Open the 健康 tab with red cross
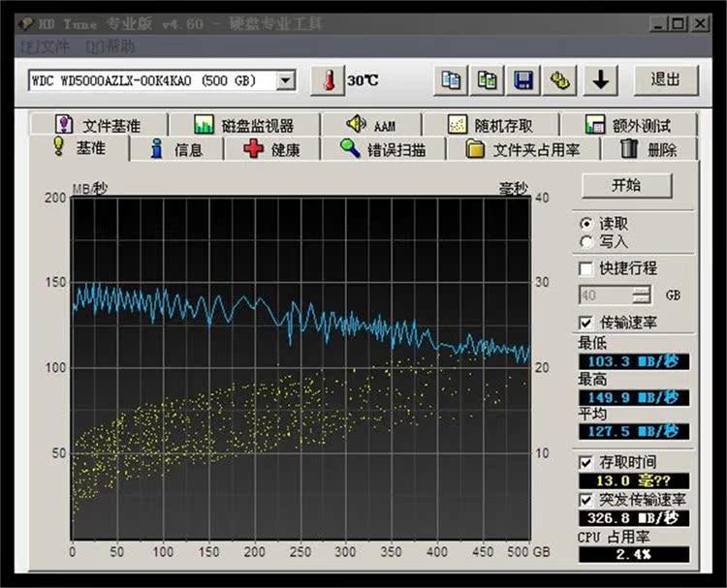Viewport: 727px width, 588px height. [x=272, y=149]
